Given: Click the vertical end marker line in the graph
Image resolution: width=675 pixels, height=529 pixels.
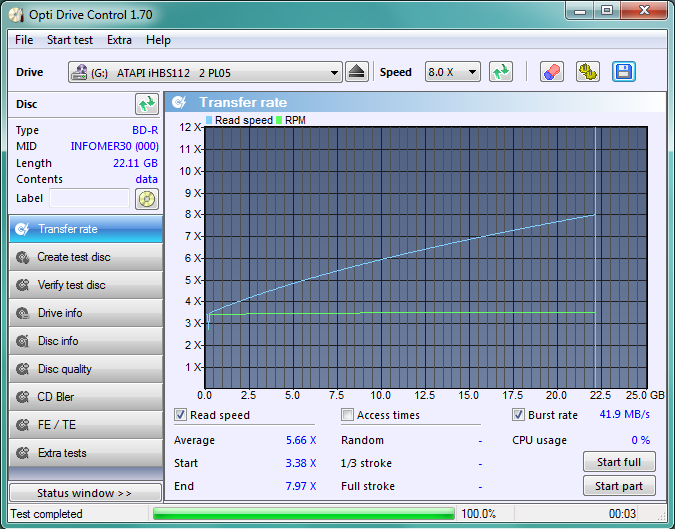Looking at the screenshot, I should (595, 258).
